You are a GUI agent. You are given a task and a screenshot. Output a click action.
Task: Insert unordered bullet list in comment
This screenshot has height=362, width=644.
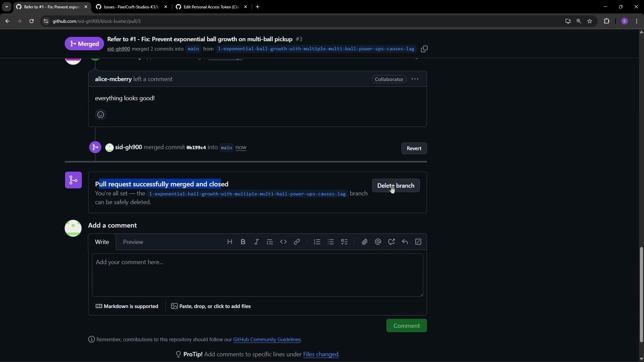(x=331, y=242)
